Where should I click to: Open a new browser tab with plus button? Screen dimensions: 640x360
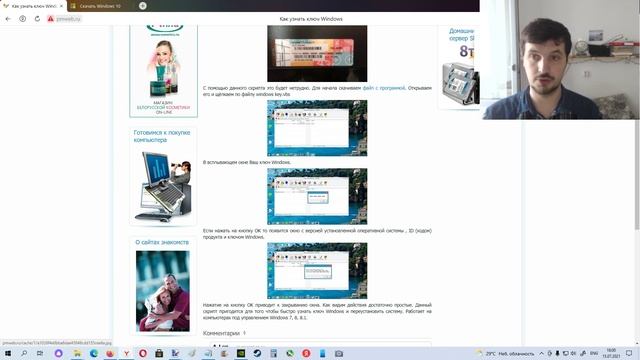click(142, 6)
